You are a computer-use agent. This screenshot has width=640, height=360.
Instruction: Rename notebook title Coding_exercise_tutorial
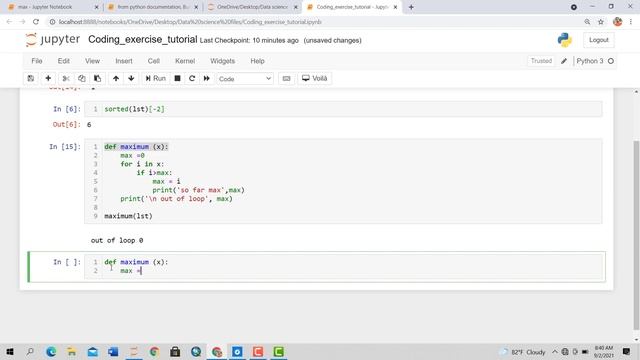coord(142,40)
